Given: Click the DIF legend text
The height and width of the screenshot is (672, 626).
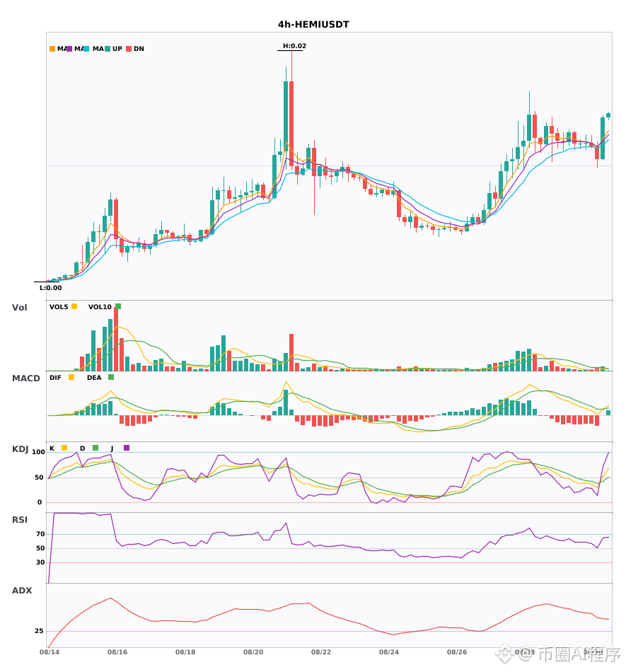Looking at the screenshot, I should (55, 378).
